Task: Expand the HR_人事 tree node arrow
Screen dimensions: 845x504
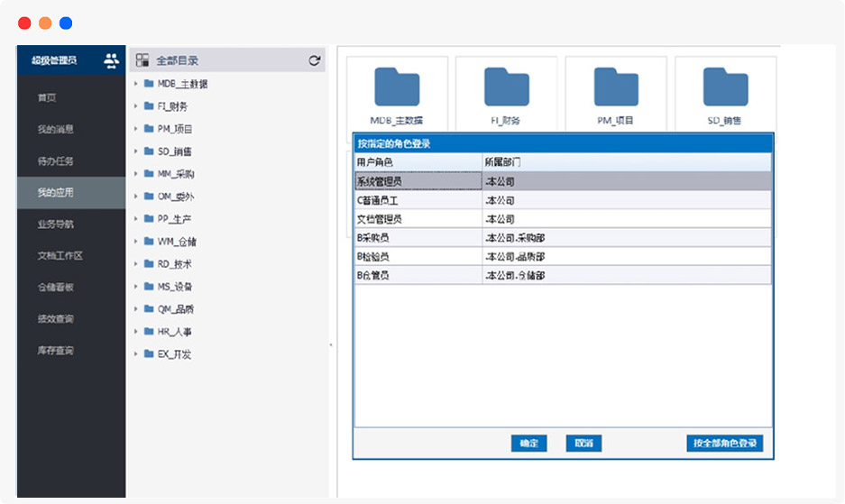Action: (135, 332)
